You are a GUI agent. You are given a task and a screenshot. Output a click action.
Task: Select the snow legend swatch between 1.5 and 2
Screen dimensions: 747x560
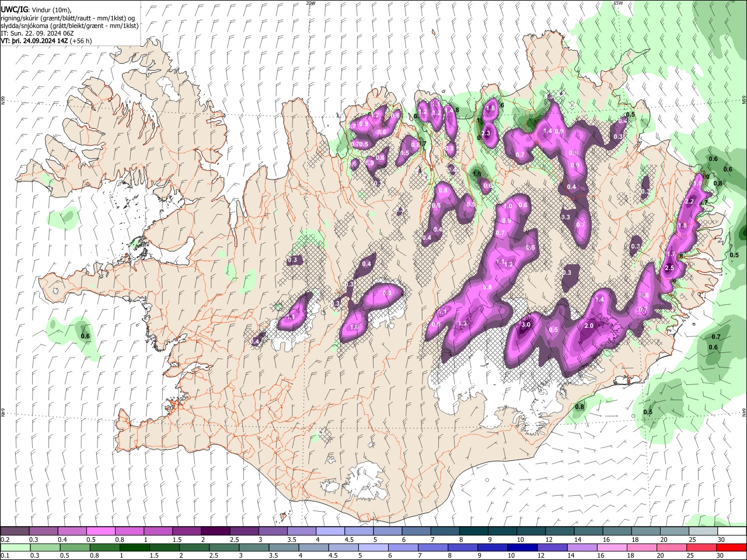pyautogui.click(x=187, y=531)
